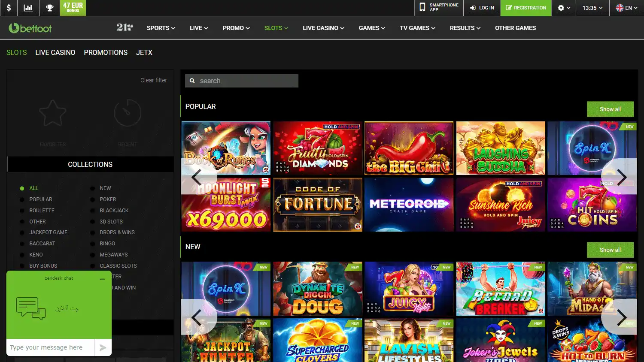Open Book of Runes game
Viewport: 644px width, 362px height.
[x=226, y=148]
